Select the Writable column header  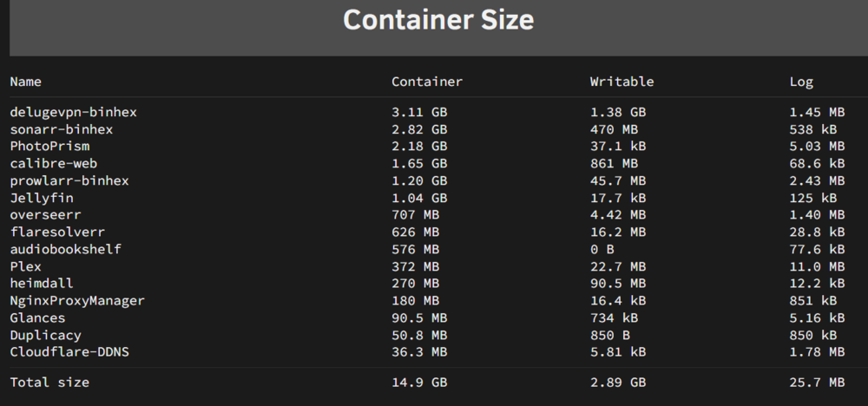[x=621, y=82]
